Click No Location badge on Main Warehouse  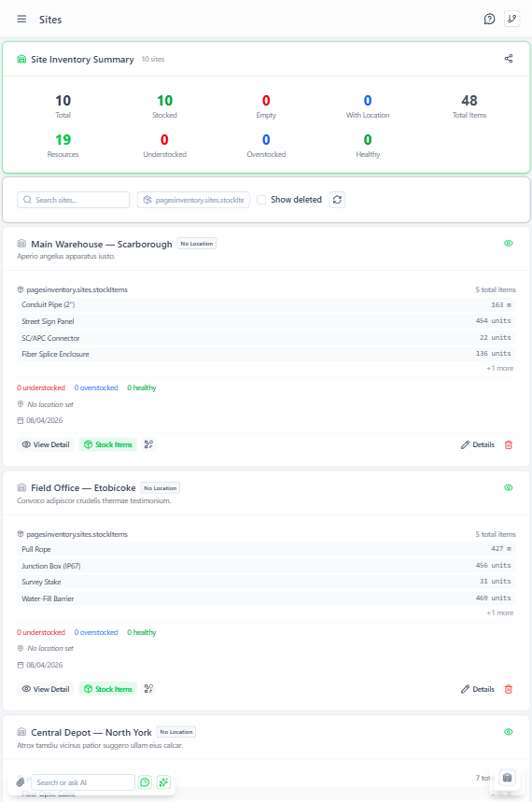point(197,244)
